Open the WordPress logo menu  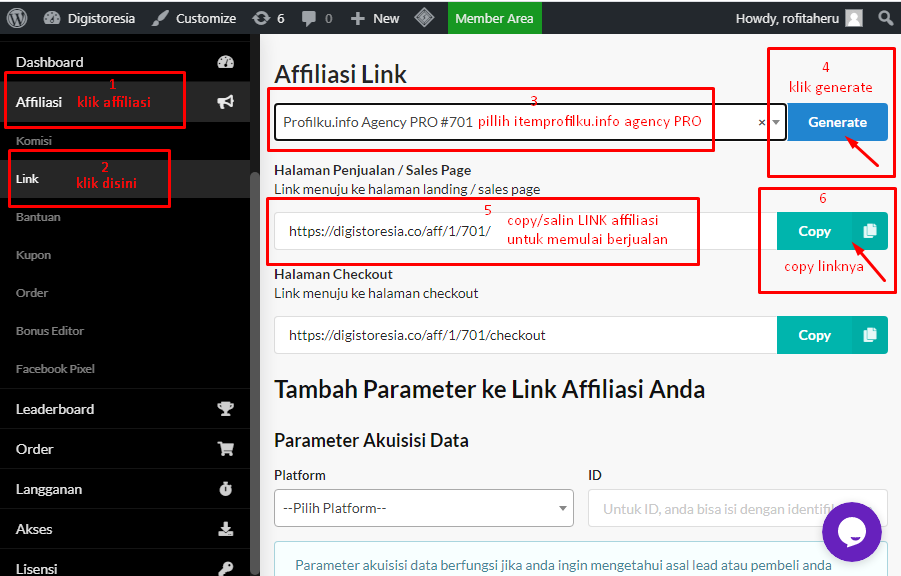pos(17,18)
